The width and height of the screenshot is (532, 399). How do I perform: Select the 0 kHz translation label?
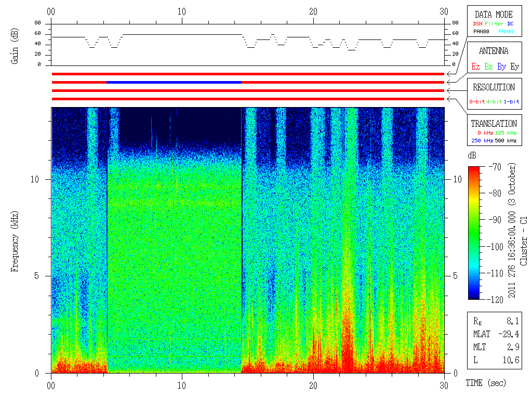(485, 132)
